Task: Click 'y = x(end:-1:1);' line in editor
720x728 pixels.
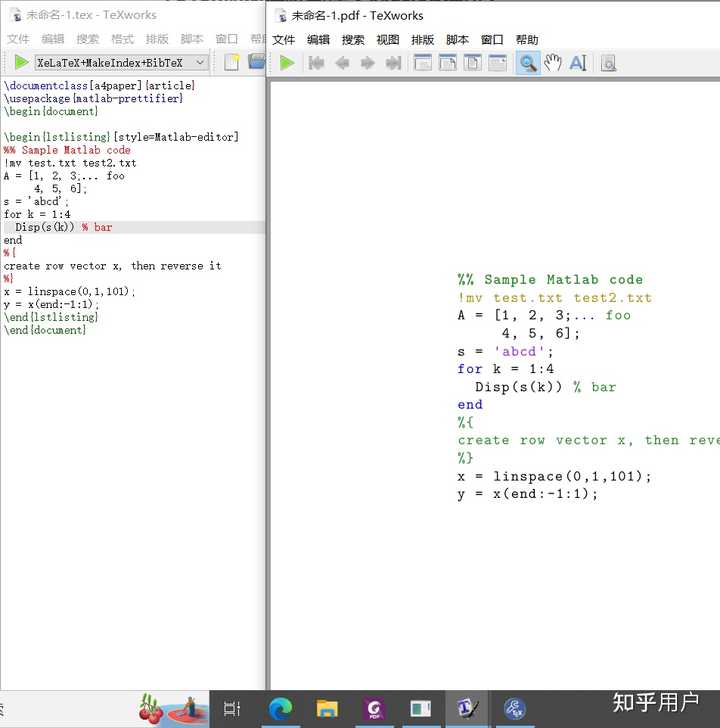Action: pyautogui.click(x=51, y=305)
